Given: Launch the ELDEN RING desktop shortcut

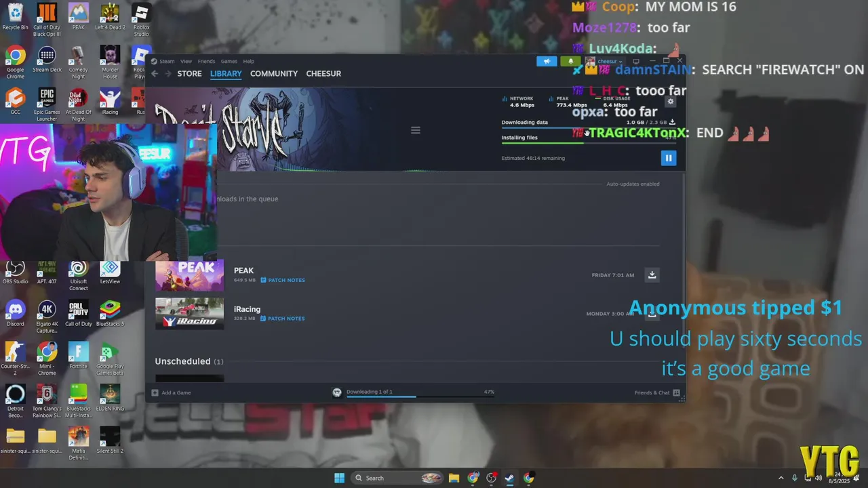Looking at the screenshot, I should 110,398.
